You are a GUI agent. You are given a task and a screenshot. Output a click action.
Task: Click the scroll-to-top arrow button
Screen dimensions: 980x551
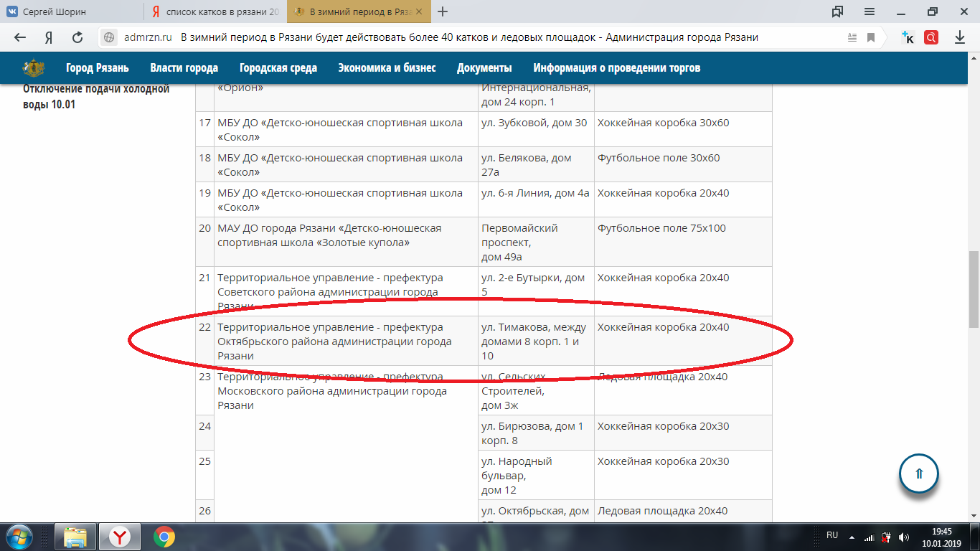(x=919, y=474)
